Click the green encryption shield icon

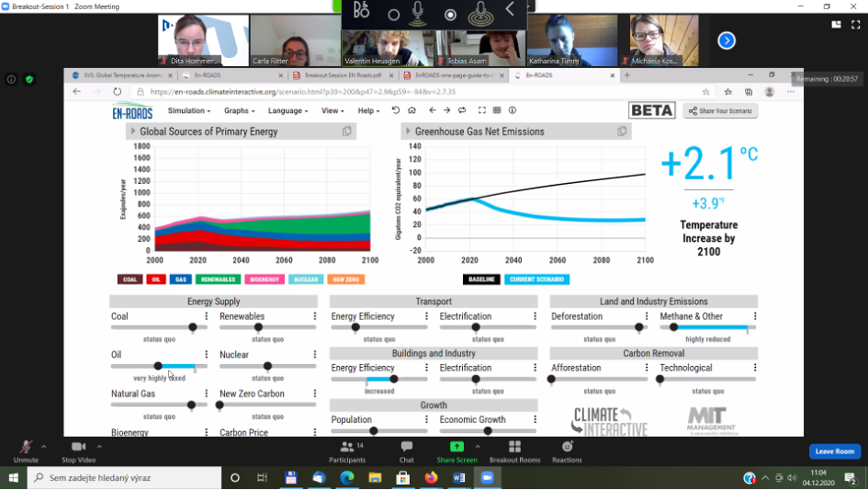click(29, 79)
